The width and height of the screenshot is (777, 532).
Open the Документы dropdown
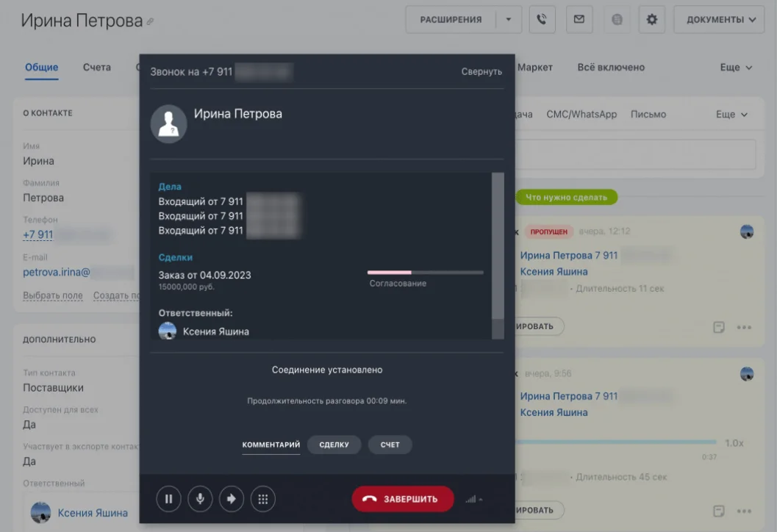coord(719,19)
